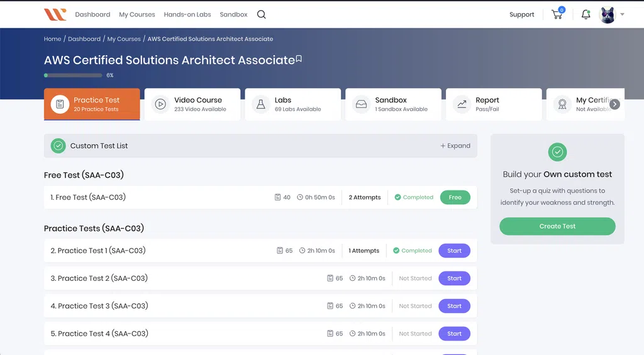Click the My Certificate ribbon icon

(x=562, y=104)
